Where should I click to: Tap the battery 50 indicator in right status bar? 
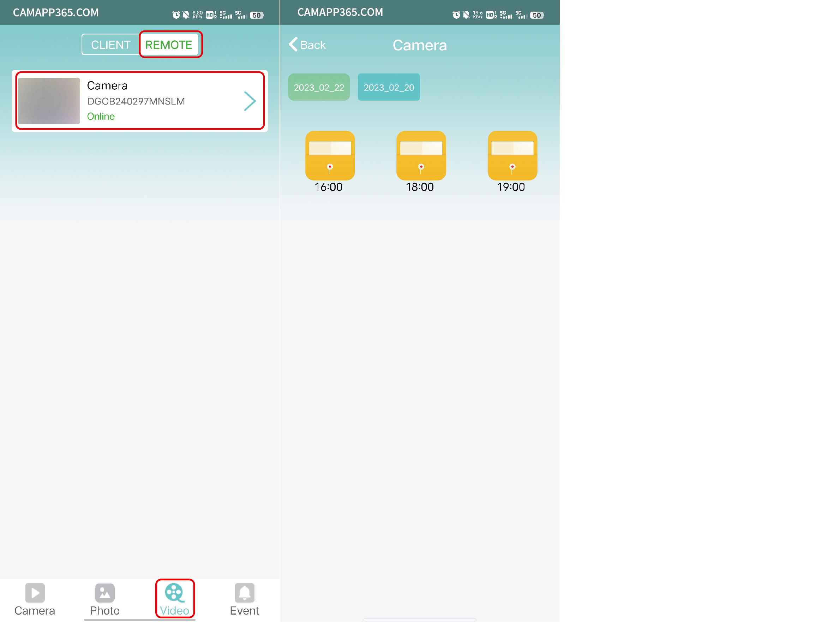click(537, 16)
